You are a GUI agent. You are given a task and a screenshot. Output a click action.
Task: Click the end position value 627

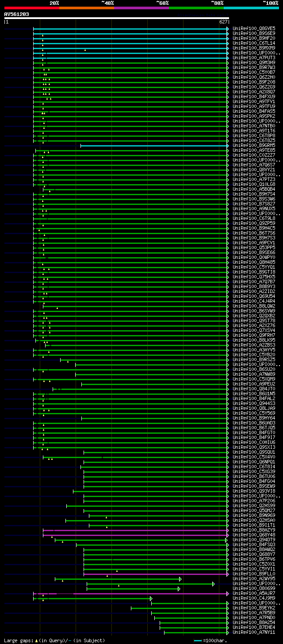click(223, 22)
